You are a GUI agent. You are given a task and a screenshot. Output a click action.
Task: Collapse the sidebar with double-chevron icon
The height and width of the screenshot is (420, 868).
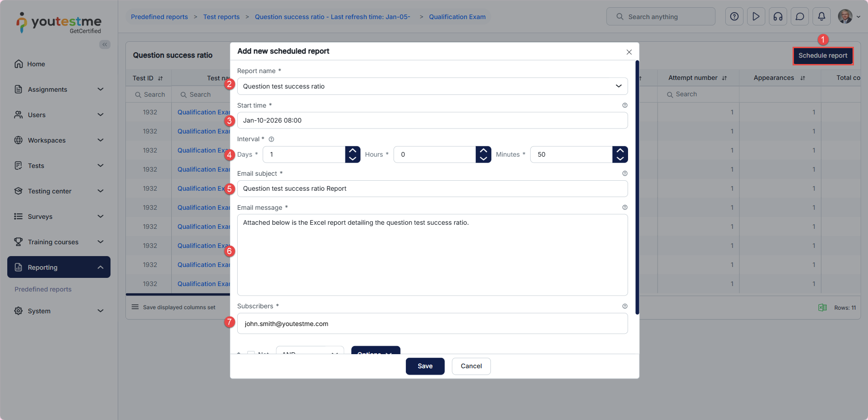(x=105, y=44)
